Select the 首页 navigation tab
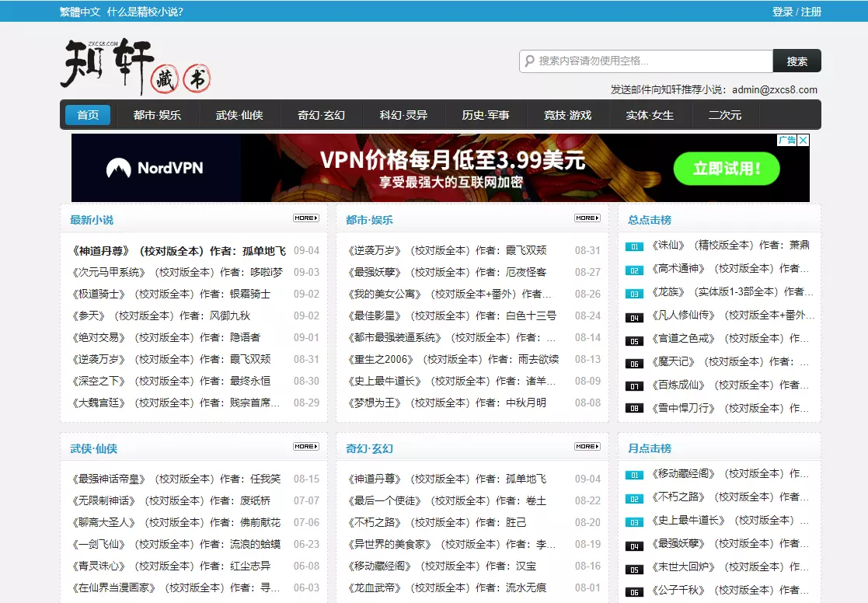 point(88,115)
